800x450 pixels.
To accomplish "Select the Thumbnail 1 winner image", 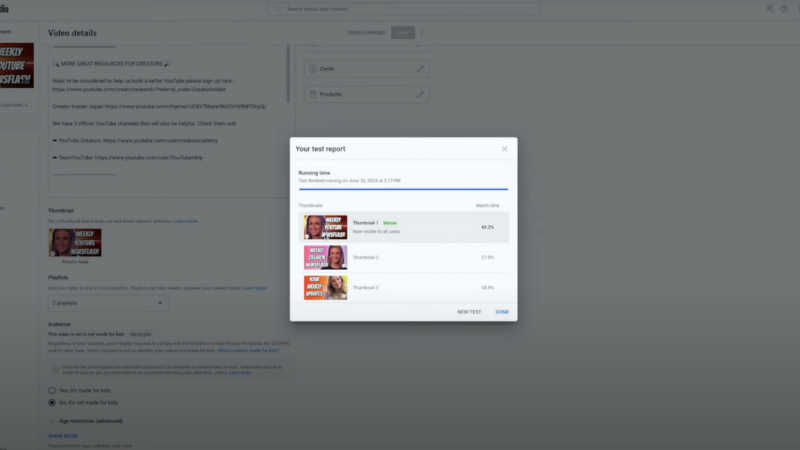I will tap(326, 227).
